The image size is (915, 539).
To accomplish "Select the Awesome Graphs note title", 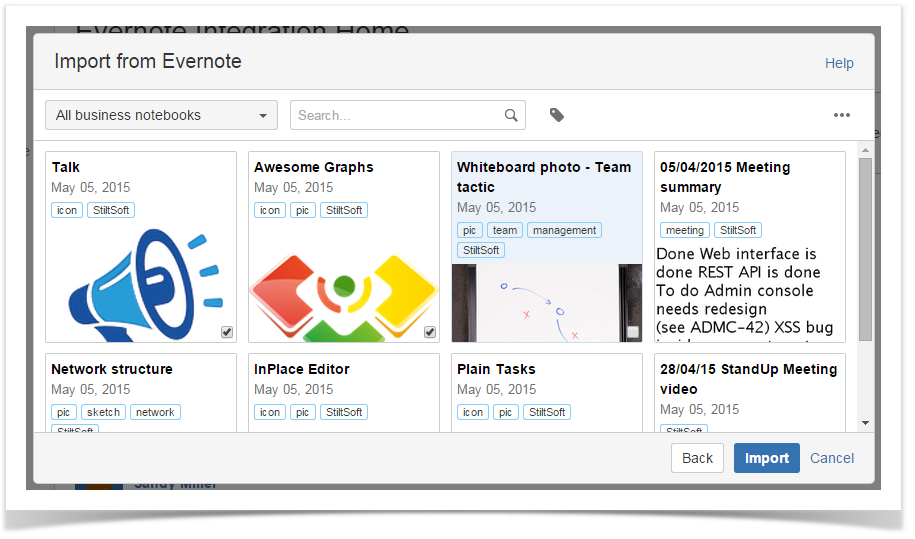I will pos(313,167).
